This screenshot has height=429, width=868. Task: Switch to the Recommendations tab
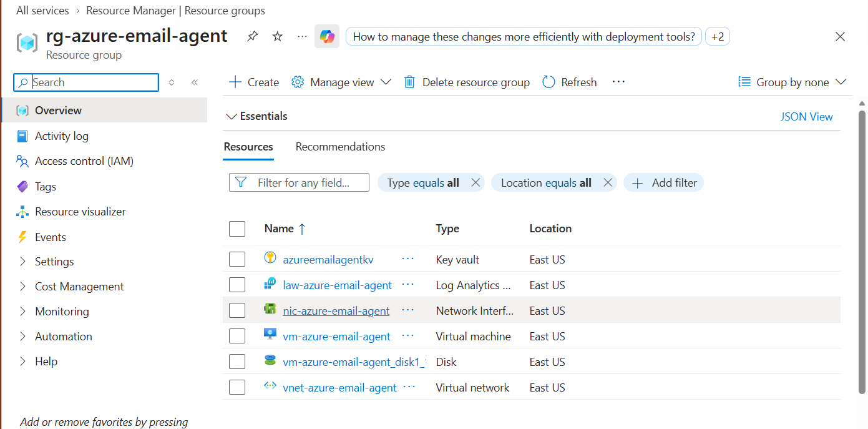pos(340,146)
